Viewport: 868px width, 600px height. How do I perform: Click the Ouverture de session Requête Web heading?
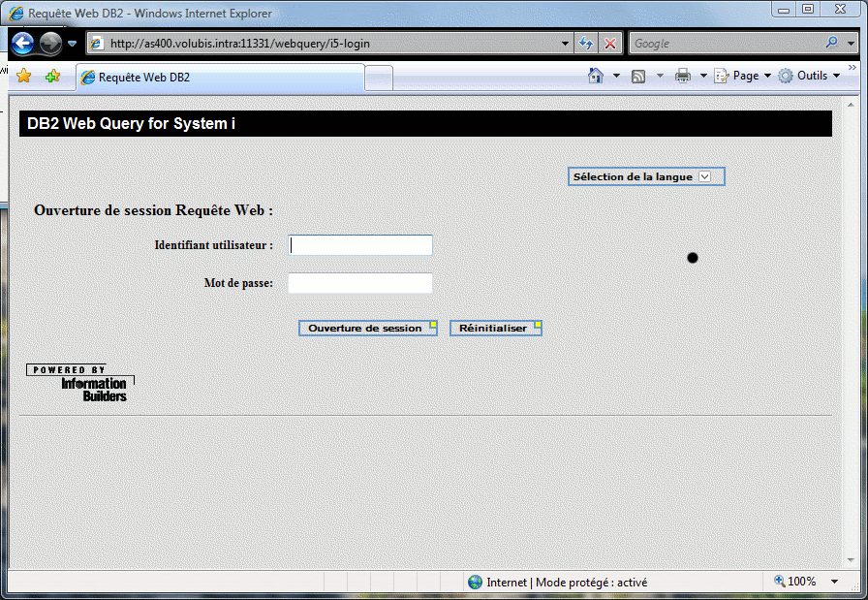coord(153,210)
